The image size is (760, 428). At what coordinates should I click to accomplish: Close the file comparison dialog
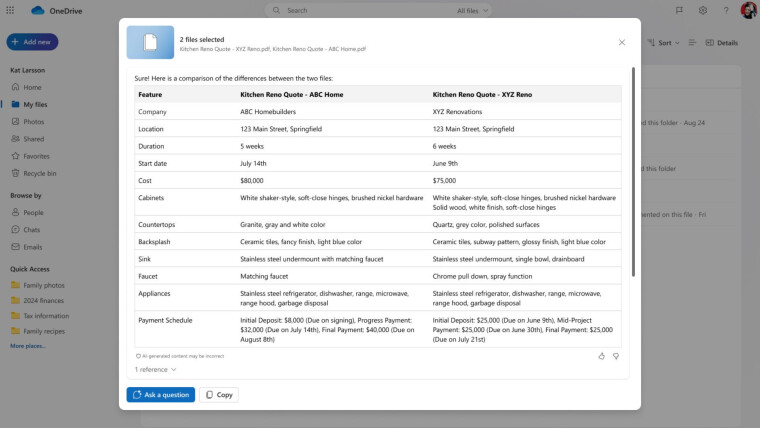pyautogui.click(x=622, y=42)
